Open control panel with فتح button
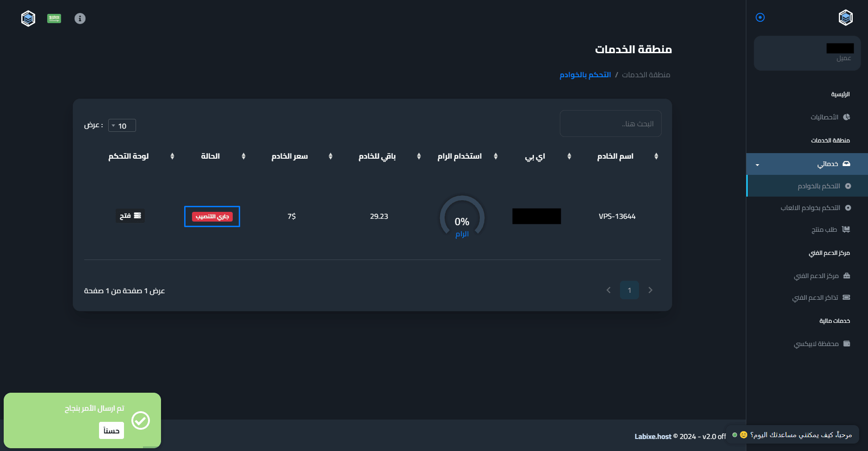Screen dimensions: 868x451 coord(130,216)
